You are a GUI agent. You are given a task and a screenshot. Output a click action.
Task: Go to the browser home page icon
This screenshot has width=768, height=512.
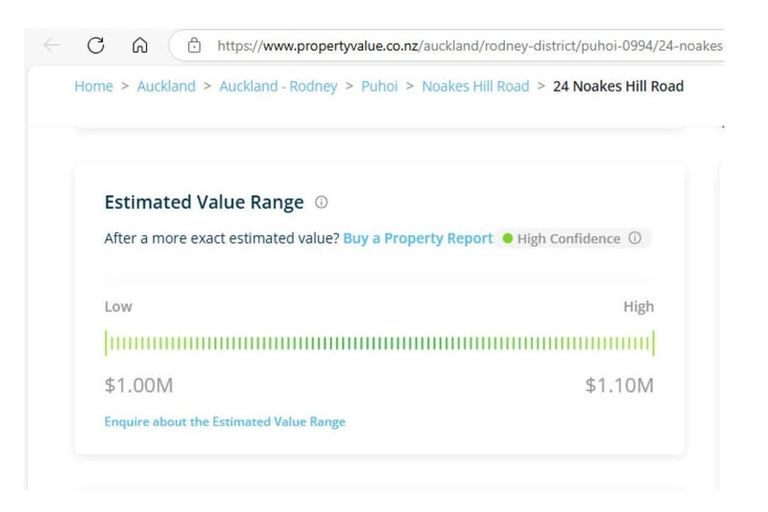pos(140,45)
